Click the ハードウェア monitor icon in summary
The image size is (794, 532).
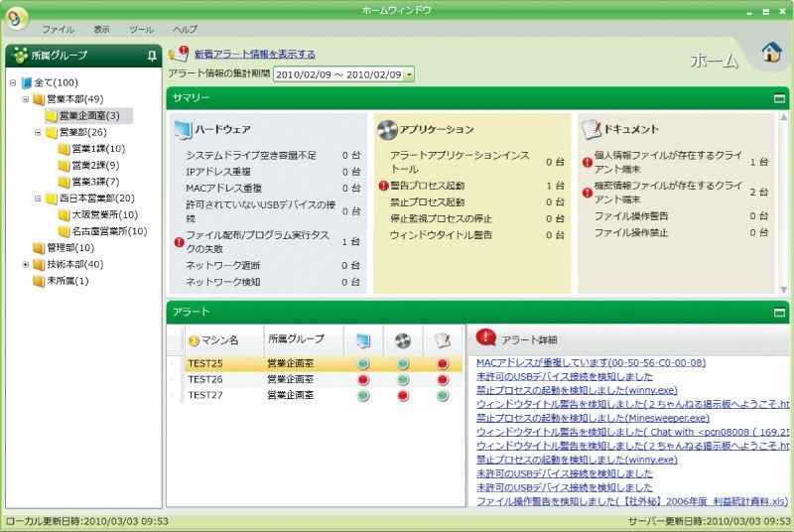(183, 130)
